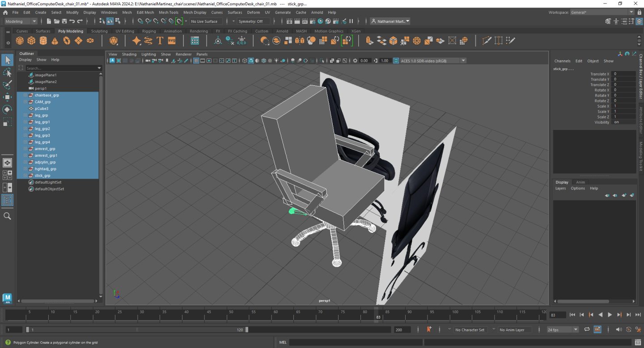Image resolution: width=644 pixels, height=348 pixels.
Task: Click the range slider start handle
Action: 28,330
